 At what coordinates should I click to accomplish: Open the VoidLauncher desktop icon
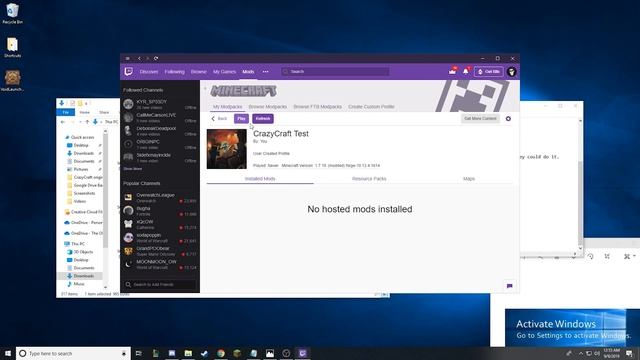pos(12,80)
